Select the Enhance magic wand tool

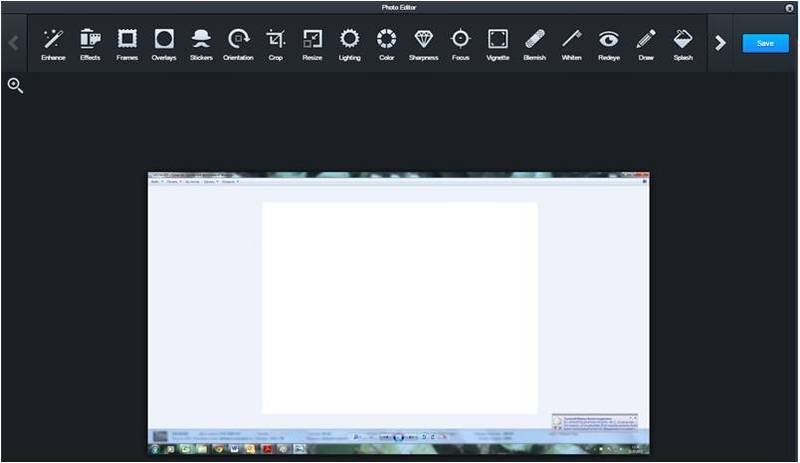click(53, 41)
